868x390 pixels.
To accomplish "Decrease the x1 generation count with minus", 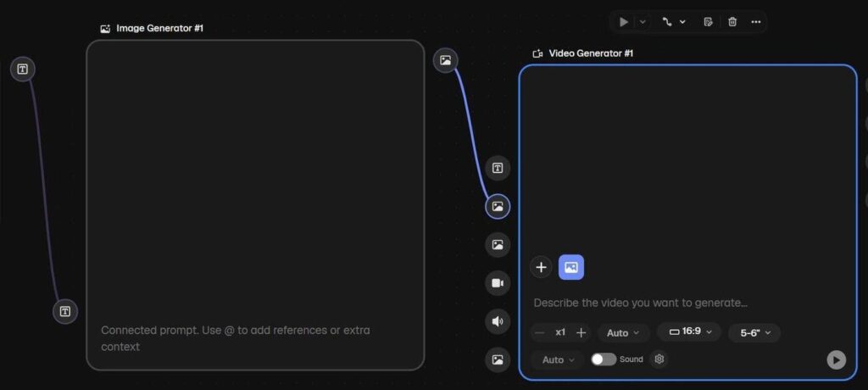I will click(540, 333).
